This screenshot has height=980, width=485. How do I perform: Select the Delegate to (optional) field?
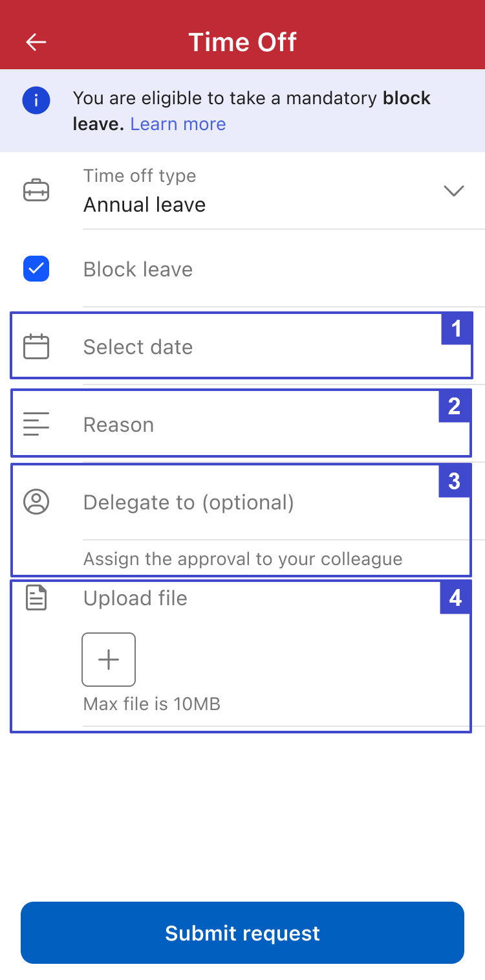(241, 502)
